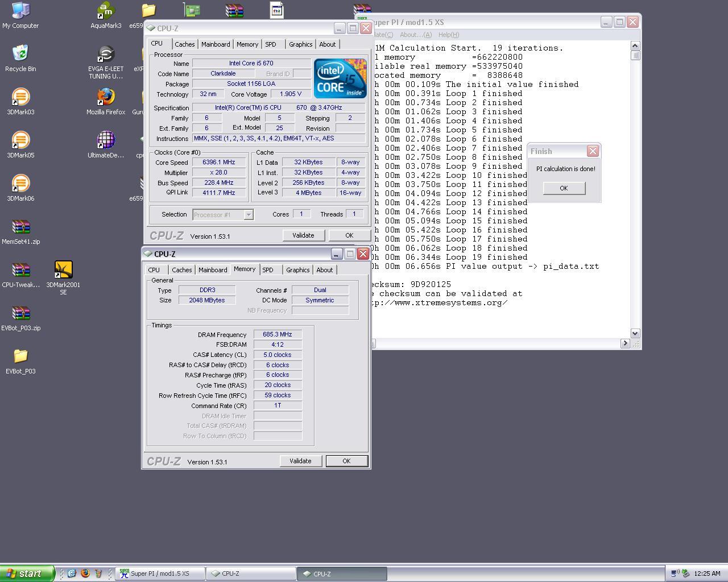Click Validate in CPU-Z processor window
This screenshot has width=728, height=582.
(x=303, y=235)
